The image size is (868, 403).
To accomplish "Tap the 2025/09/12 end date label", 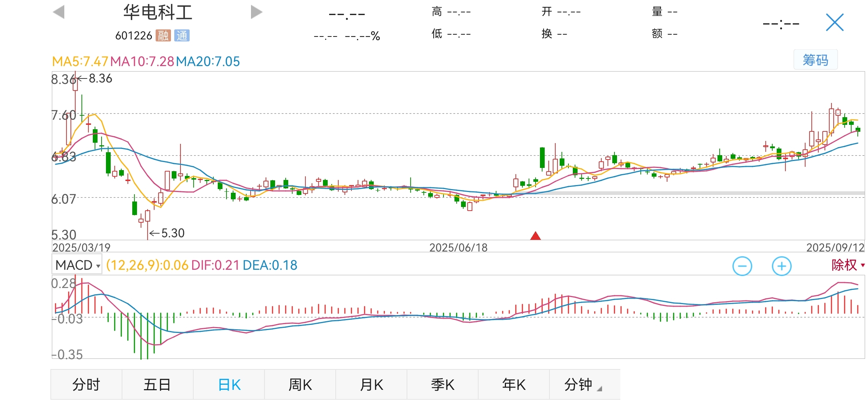I will (x=835, y=247).
